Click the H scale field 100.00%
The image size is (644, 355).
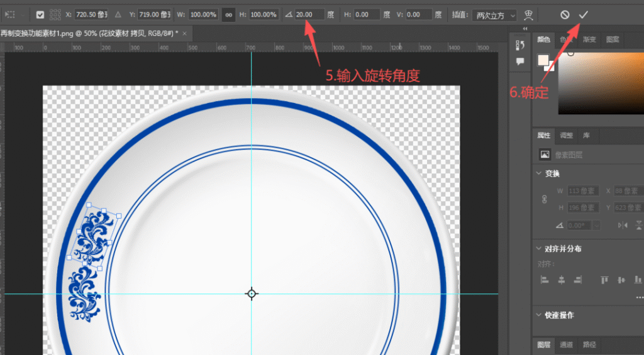click(265, 15)
